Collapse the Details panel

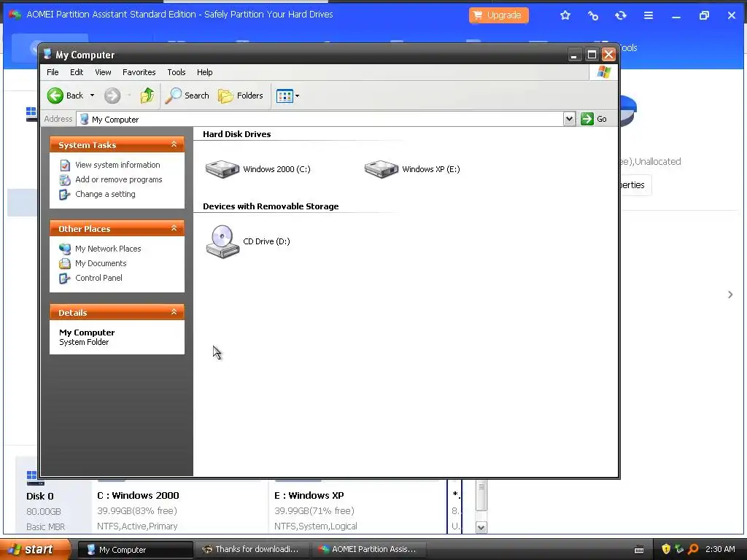click(174, 312)
